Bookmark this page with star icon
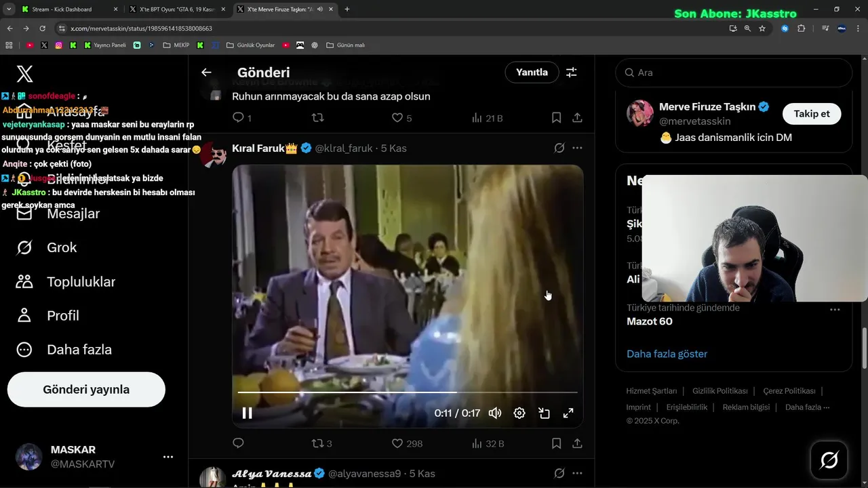 coord(762,28)
